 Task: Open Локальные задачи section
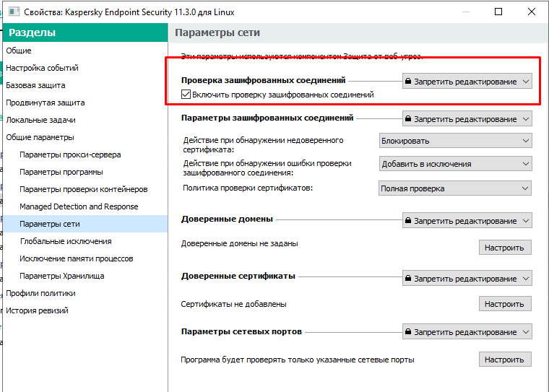coord(85,120)
